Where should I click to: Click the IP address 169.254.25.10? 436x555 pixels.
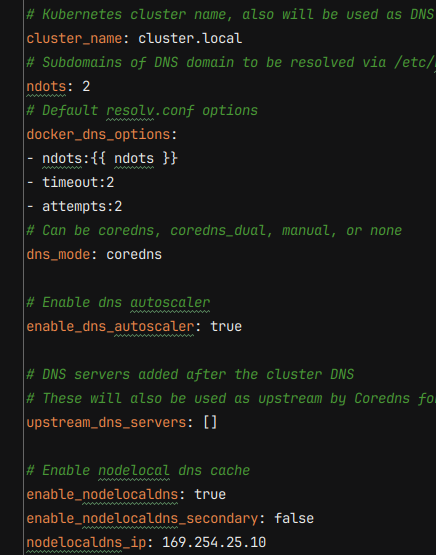(x=214, y=542)
